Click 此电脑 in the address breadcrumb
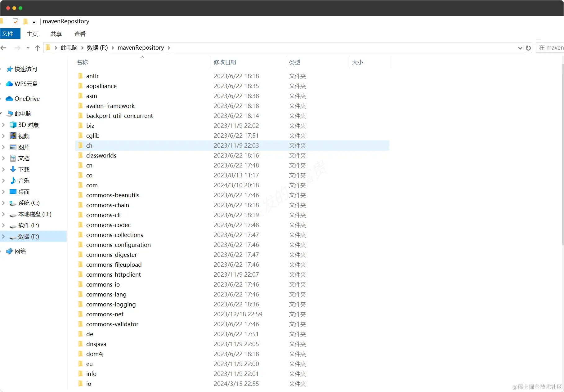The height and width of the screenshot is (392, 564). coord(69,48)
